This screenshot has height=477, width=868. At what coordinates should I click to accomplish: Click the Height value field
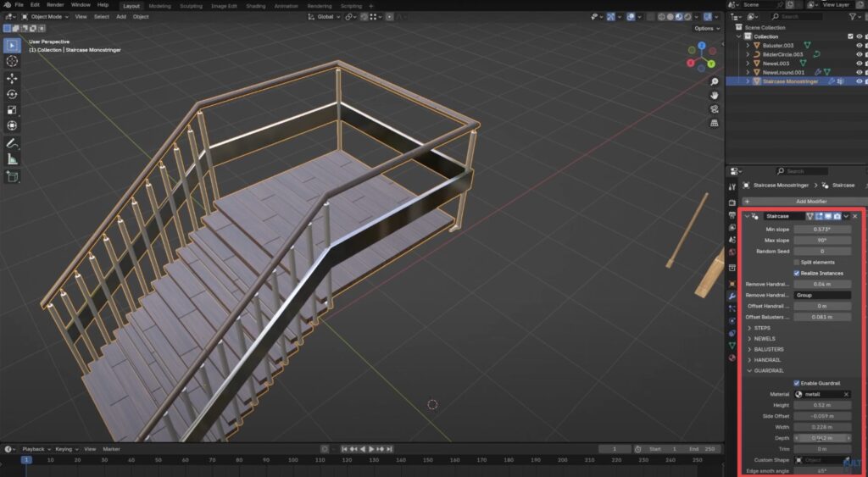pos(822,405)
